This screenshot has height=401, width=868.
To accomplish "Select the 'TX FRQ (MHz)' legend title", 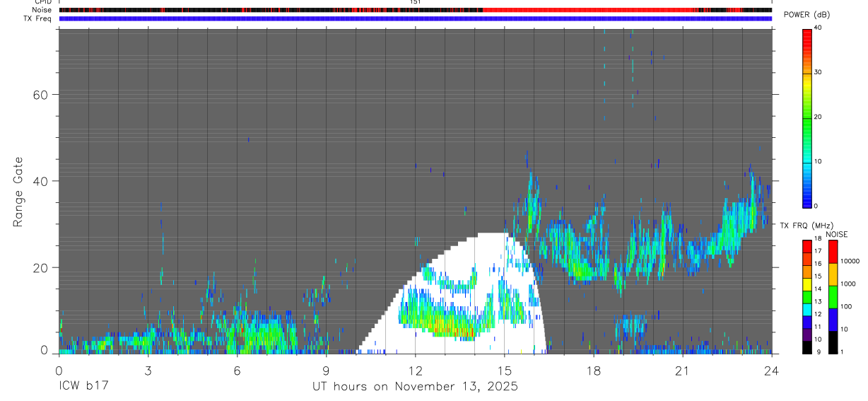I will (x=805, y=225).
